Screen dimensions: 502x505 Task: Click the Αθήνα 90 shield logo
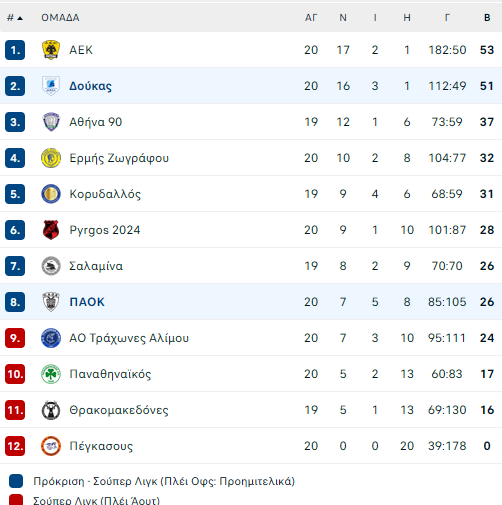coord(51,122)
